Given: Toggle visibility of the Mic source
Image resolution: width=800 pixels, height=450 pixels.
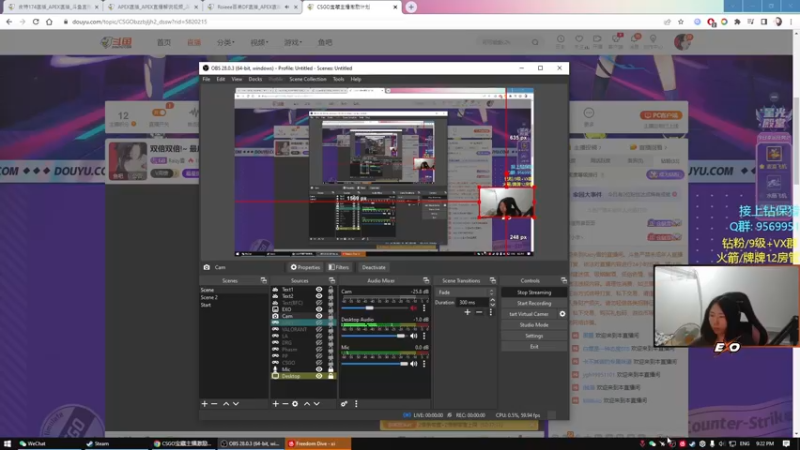Looking at the screenshot, I should (x=319, y=369).
